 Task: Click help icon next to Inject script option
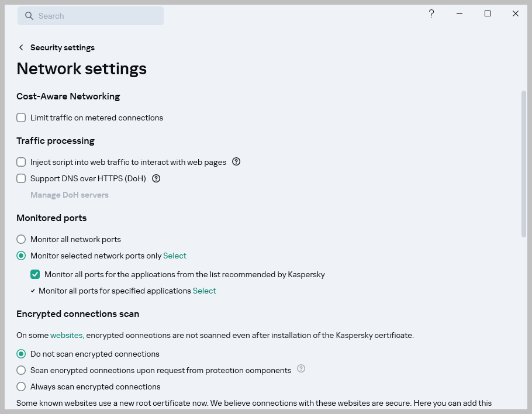(236, 162)
